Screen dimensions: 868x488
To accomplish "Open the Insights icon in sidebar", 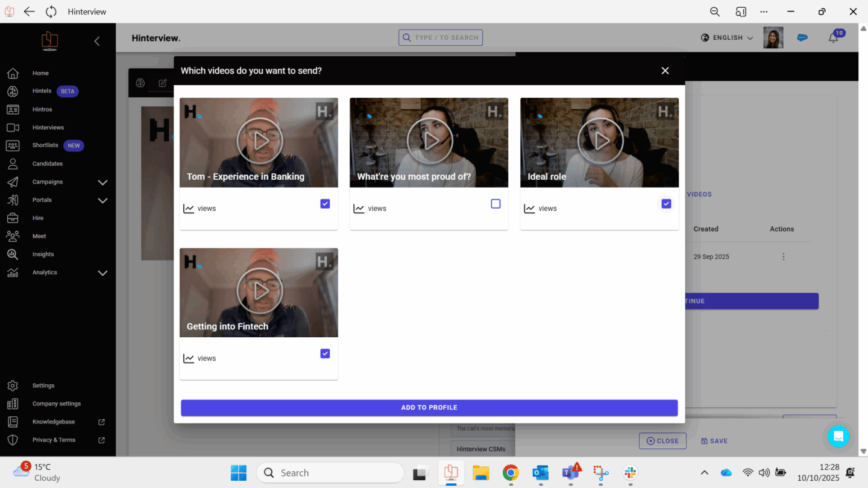I will click(x=13, y=254).
